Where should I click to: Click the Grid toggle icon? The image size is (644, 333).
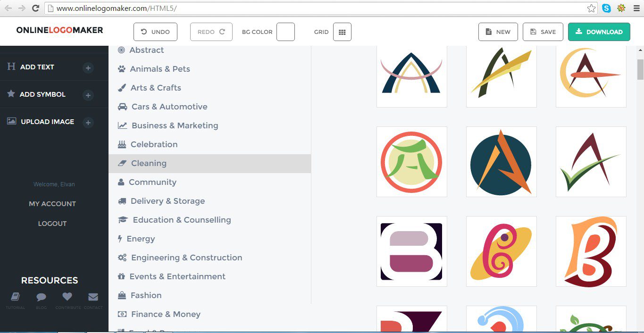[x=342, y=32]
